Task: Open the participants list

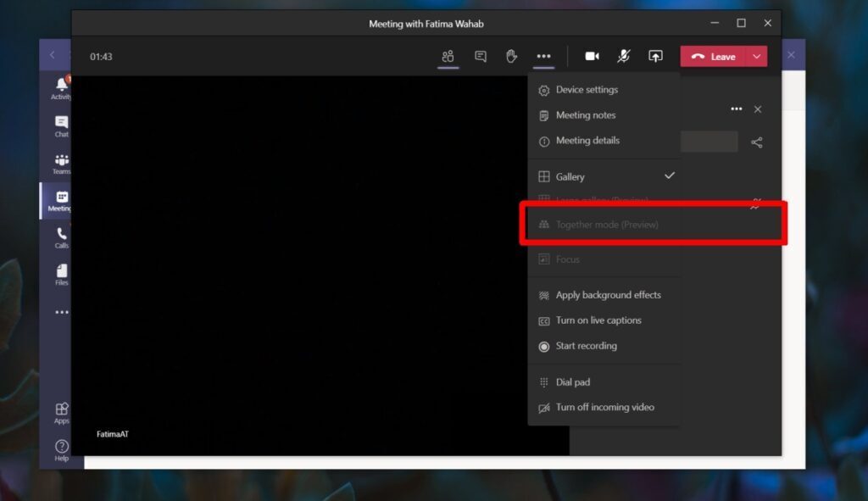Action: [x=448, y=56]
